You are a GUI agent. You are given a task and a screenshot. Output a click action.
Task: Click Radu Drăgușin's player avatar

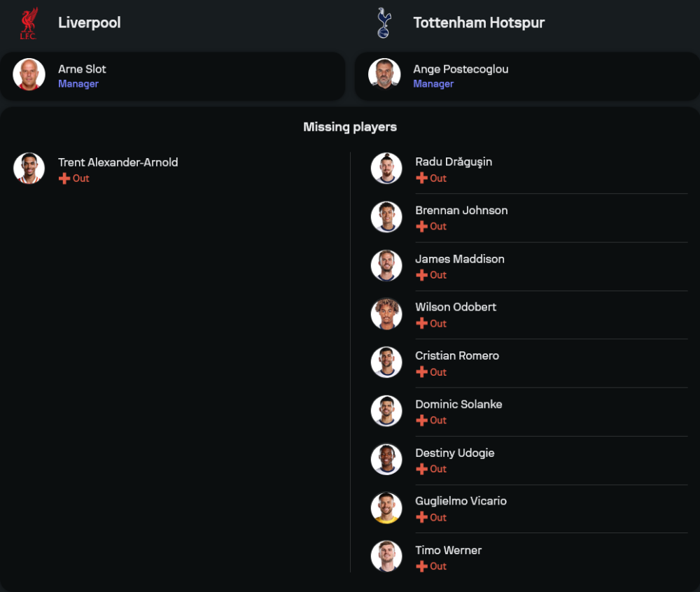click(386, 169)
